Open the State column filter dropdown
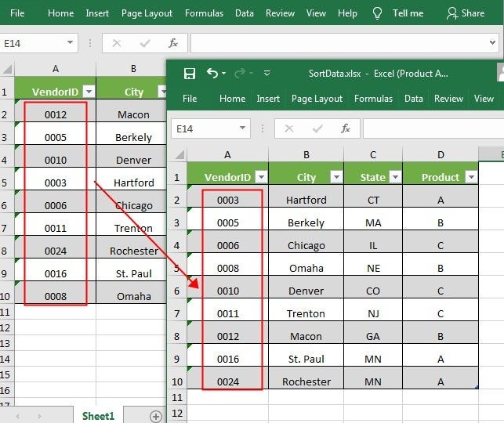Viewport: 504px width, 423px height. [x=395, y=177]
